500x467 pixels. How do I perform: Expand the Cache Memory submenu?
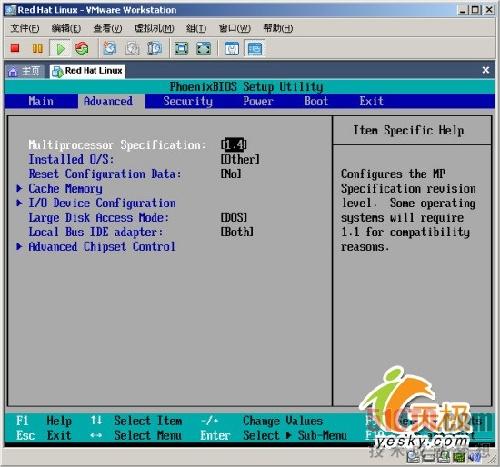65,188
